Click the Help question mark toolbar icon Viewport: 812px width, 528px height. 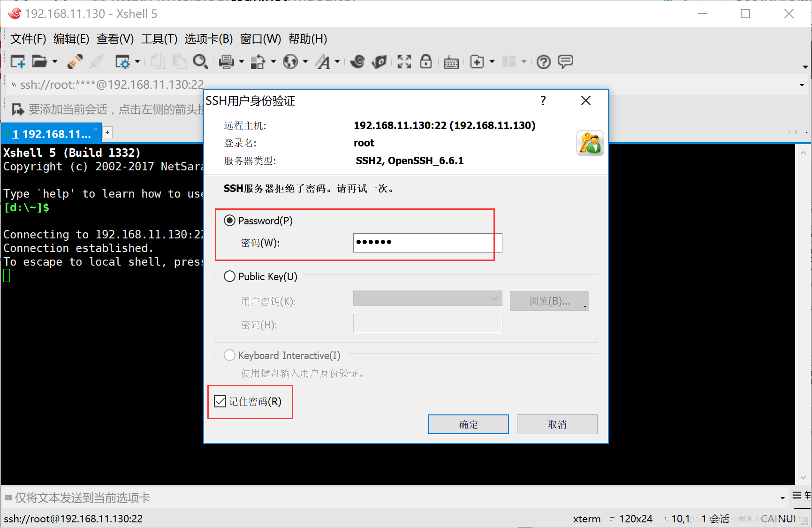tap(544, 61)
